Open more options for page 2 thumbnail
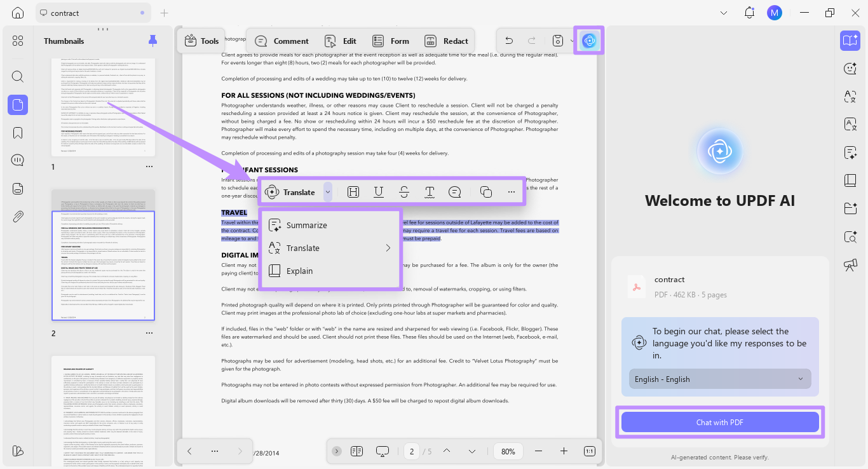This screenshot has height=469, width=868. [149, 333]
